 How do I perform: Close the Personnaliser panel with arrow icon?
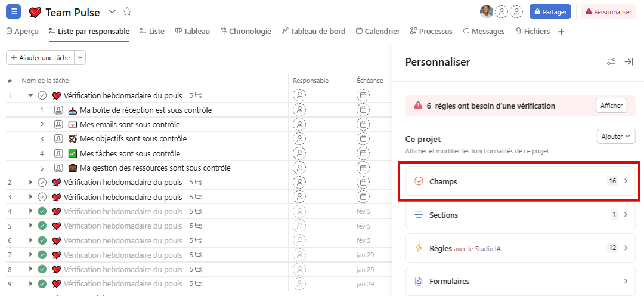tap(628, 62)
